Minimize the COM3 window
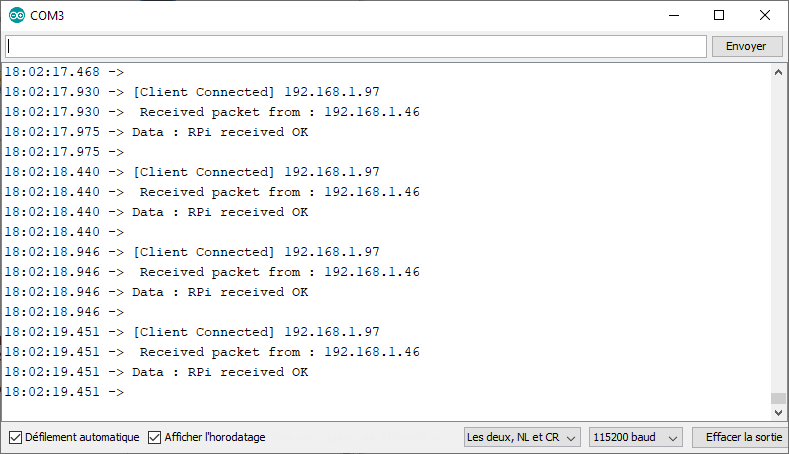The height and width of the screenshot is (454, 789). point(674,16)
